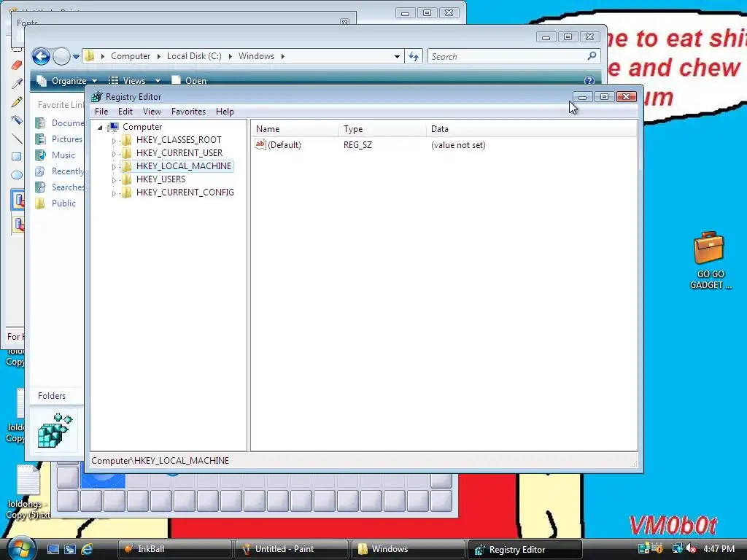
Task: Open the View menu in Registry Editor
Action: (152, 112)
